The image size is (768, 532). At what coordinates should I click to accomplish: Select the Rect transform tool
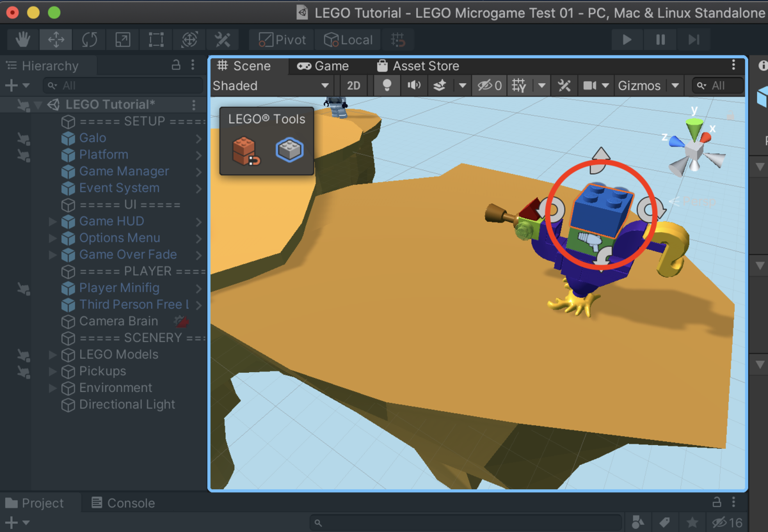pos(156,40)
